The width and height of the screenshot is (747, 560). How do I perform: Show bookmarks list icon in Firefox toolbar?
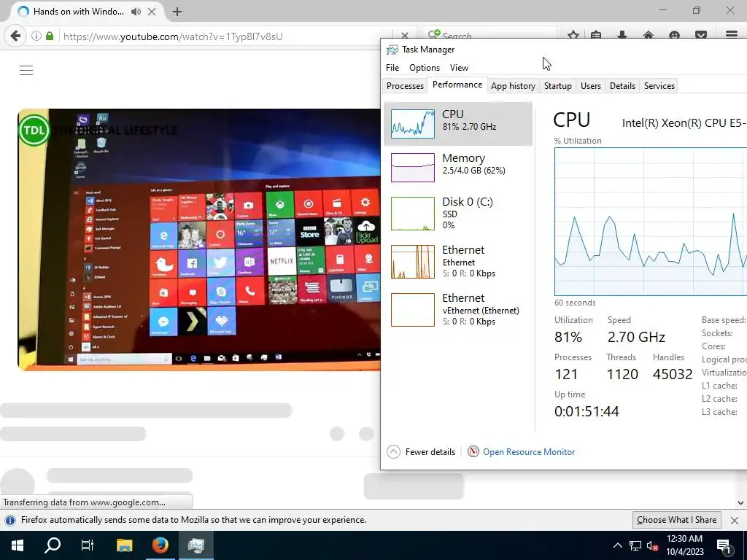[596, 35]
